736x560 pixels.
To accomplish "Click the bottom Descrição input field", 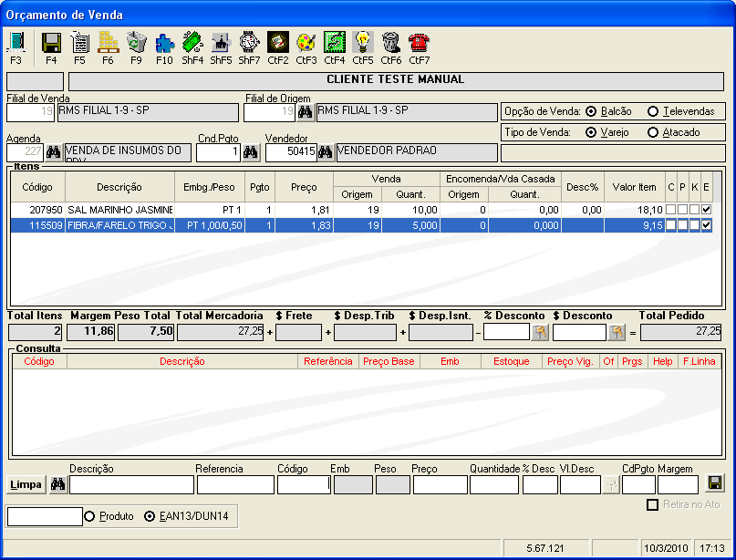I will click(x=131, y=485).
